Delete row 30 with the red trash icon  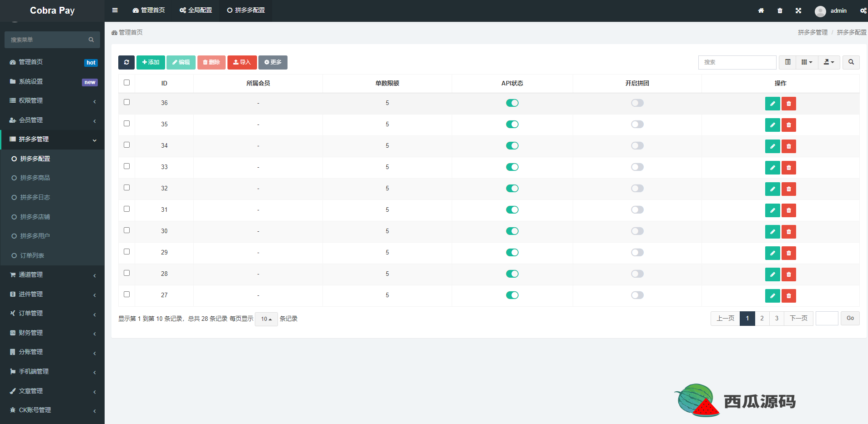pos(789,232)
